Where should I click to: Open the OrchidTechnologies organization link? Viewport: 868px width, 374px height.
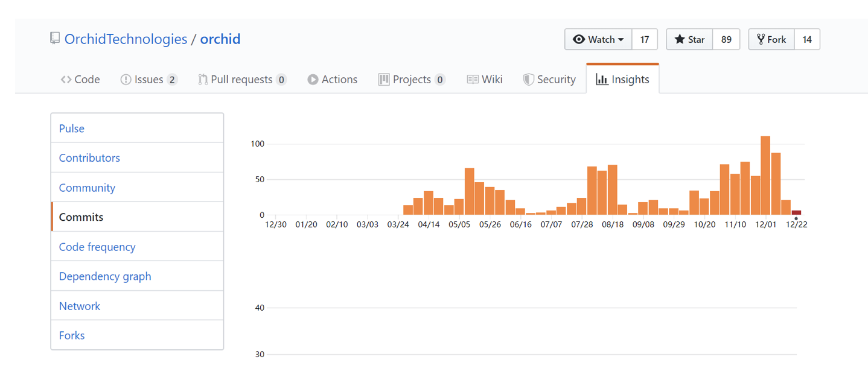click(x=126, y=39)
